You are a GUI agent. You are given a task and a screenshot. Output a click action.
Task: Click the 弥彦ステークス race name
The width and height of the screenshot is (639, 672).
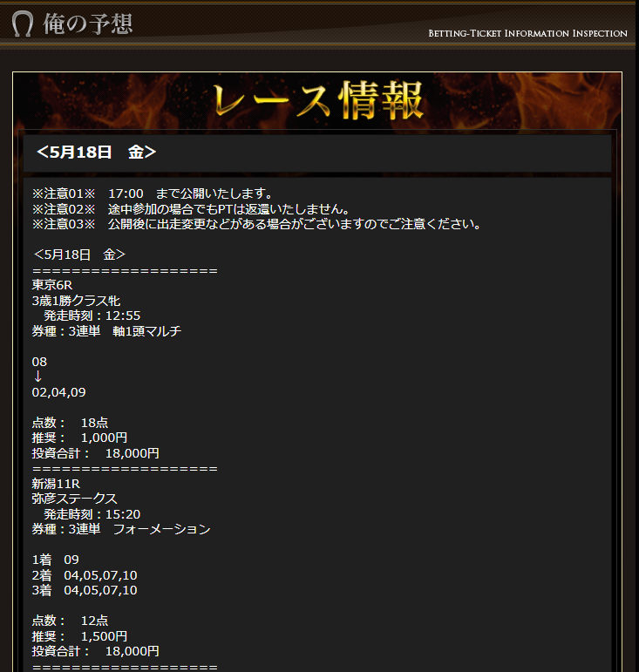[x=75, y=499]
